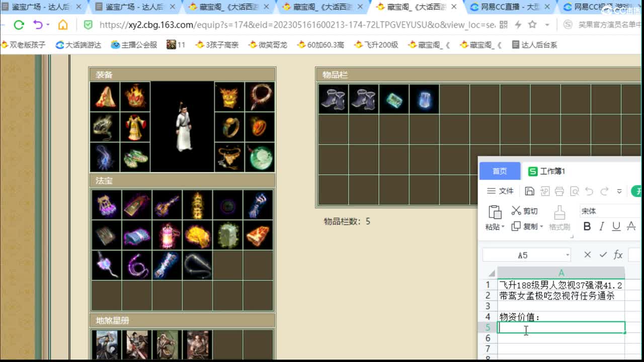Screen dimensions: 644x362
Task: Click the lightning speed-mode icon in address bar
Action: tap(518, 25)
